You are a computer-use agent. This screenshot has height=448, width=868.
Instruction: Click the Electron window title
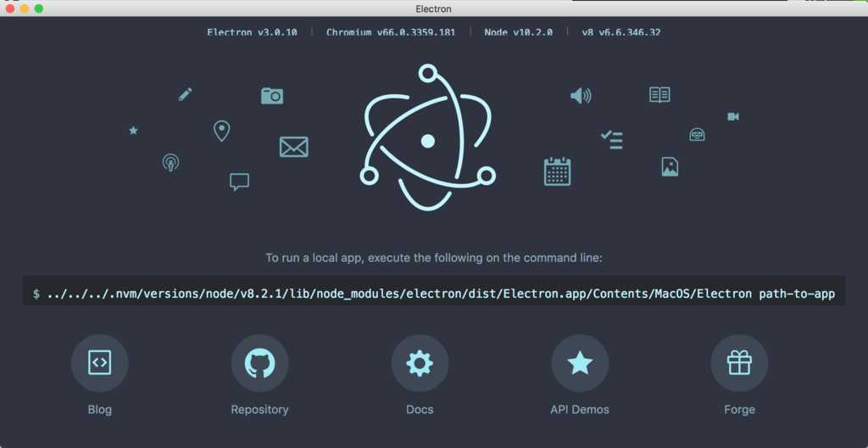433,8
